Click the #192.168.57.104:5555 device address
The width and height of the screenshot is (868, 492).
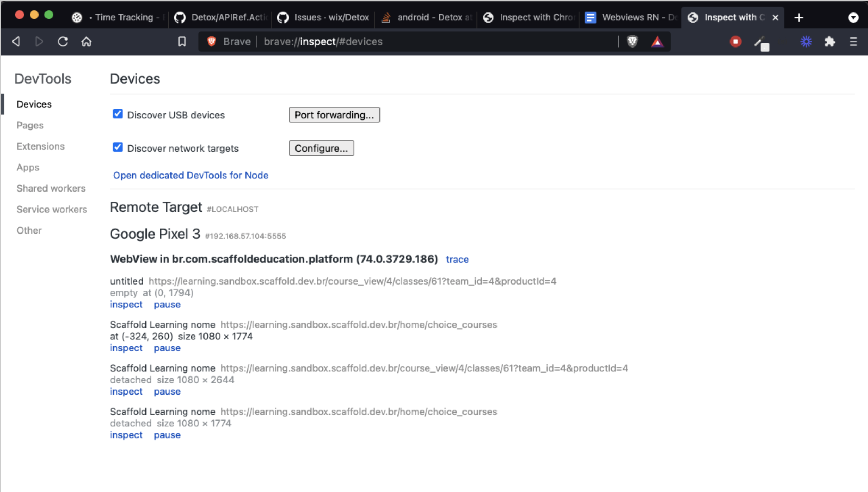click(x=245, y=236)
